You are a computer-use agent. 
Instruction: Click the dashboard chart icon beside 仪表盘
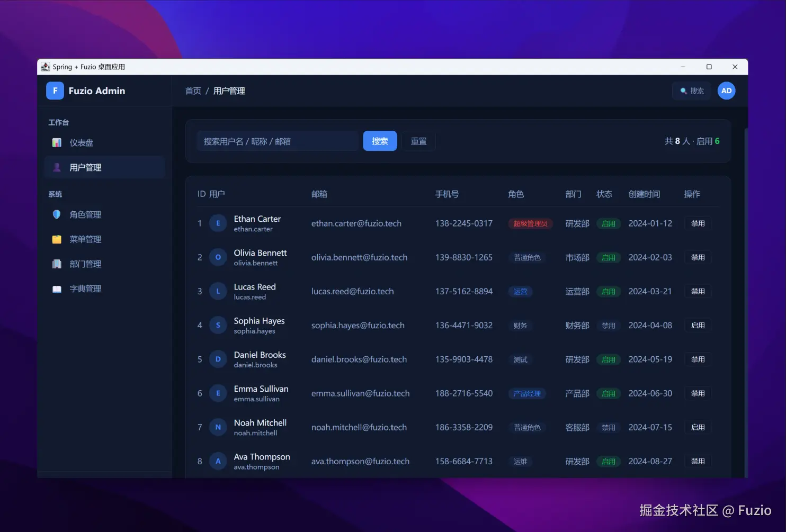point(57,142)
